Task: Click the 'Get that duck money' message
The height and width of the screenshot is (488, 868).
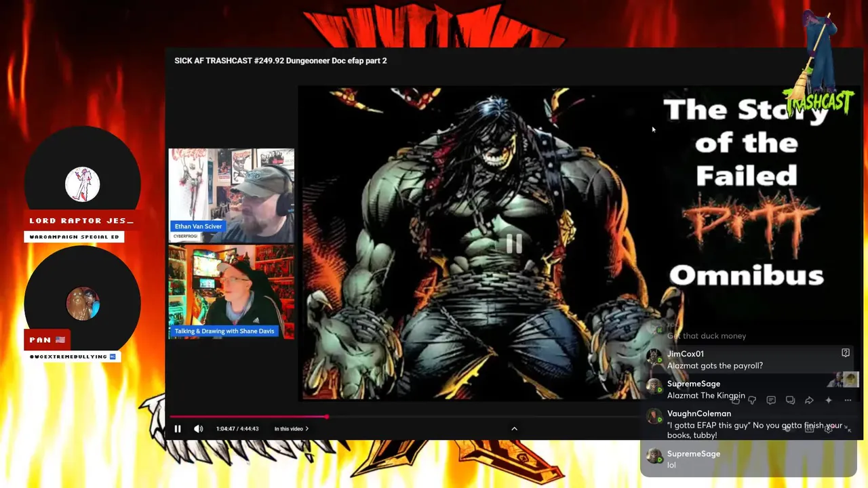Action: click(707, 335)
